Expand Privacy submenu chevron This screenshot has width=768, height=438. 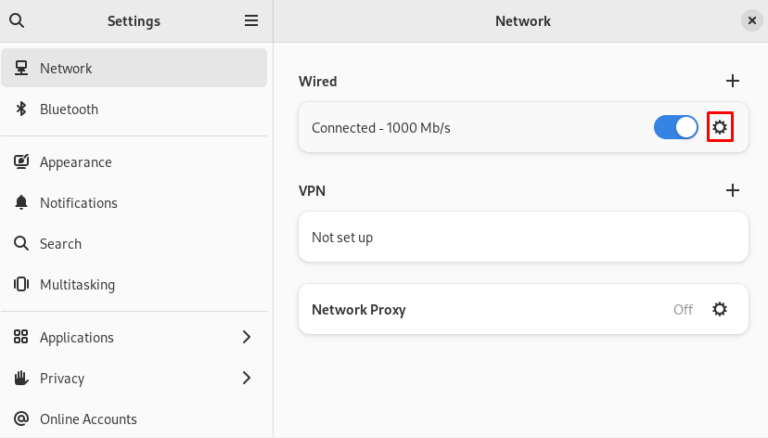pos(247,378)
